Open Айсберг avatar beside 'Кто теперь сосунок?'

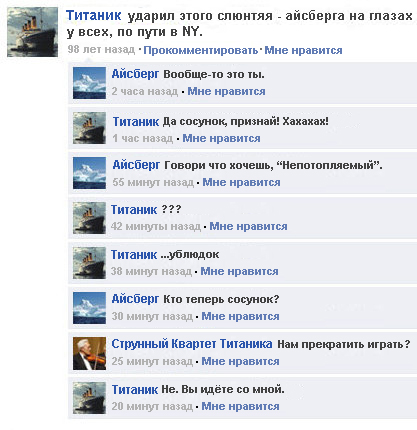[x=89, y=308]
